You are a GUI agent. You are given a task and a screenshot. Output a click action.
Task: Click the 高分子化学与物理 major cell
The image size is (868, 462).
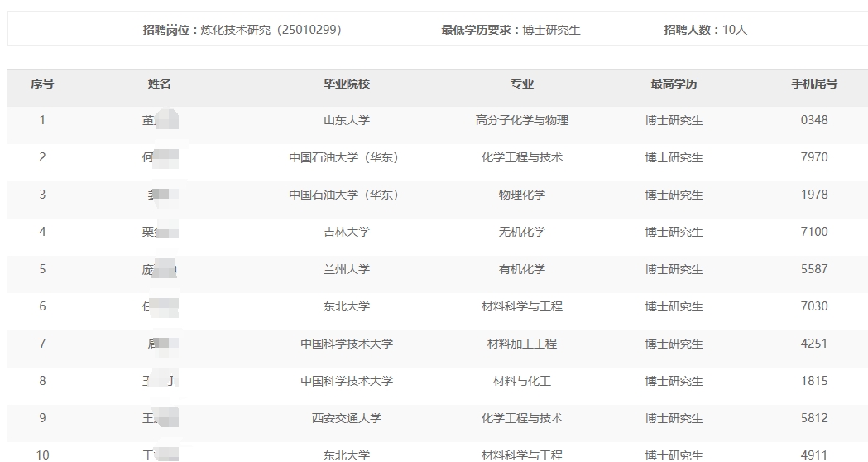click(x=522, y=120)
